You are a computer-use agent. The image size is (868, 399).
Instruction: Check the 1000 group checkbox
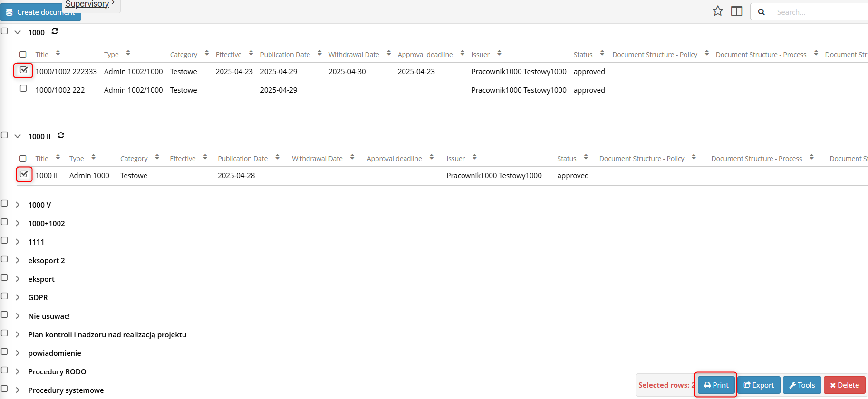4,31
